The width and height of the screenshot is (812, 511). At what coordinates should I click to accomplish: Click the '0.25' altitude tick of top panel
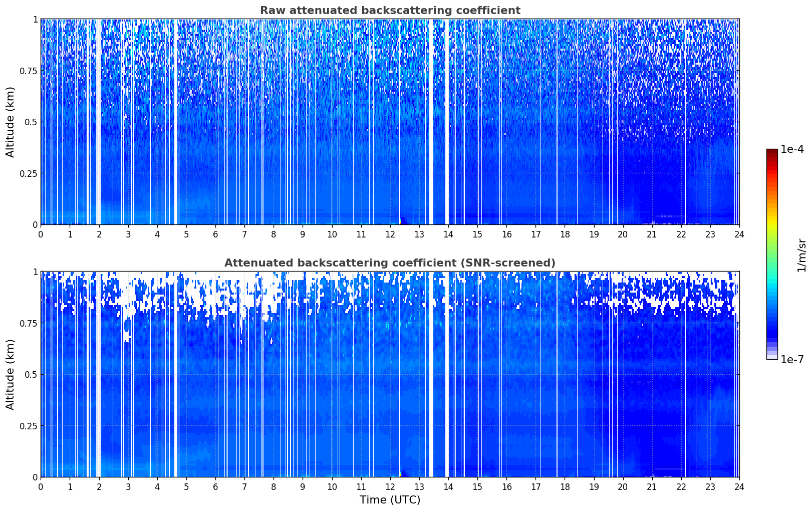pyautogui.click(x=29, y=173)
